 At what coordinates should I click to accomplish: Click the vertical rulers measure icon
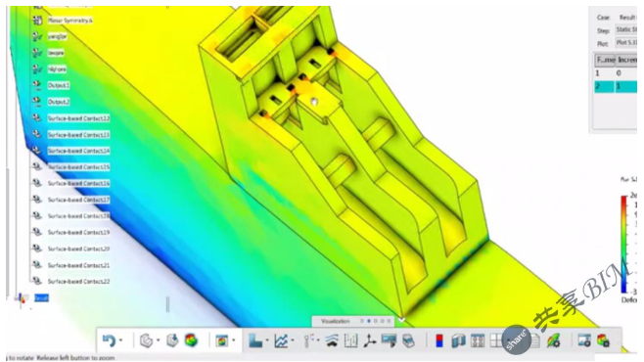click(350, 340)
